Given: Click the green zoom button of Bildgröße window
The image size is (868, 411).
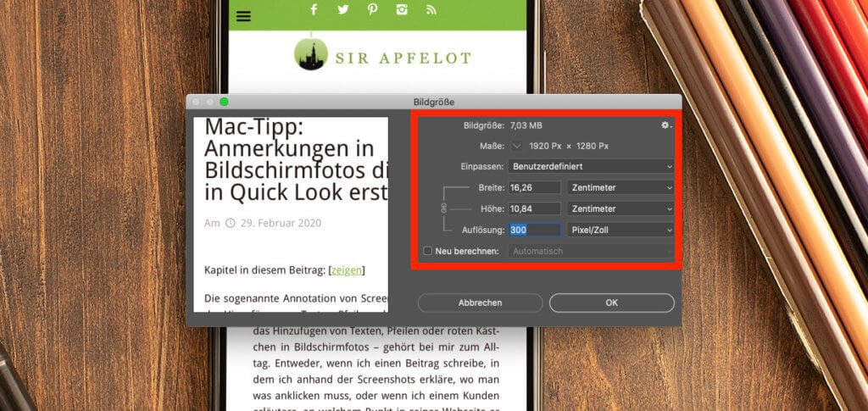Looking at the screenshot, I should pos(224,102).
